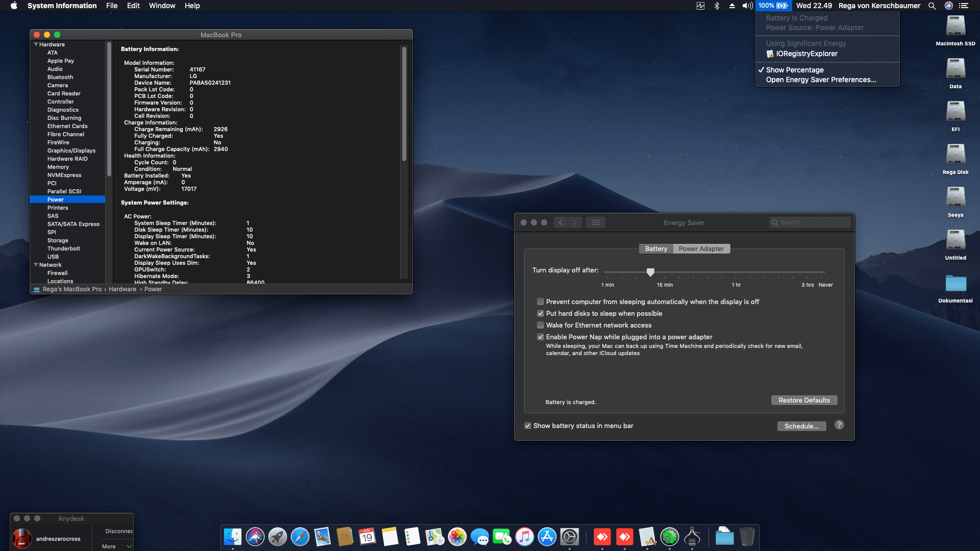Image resolution: width=980 pixels, height=551 pixels.
Task: Open Clover Configurator icon in Dock
Action: (x=670, y=537)
